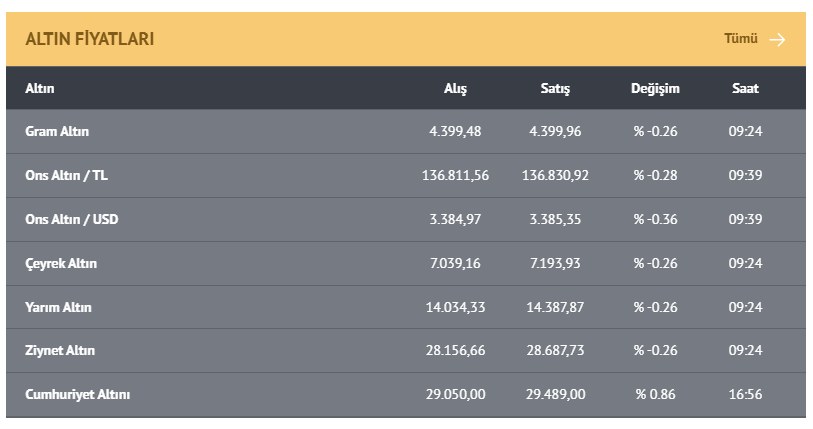Open the Ons Altın / USD row

coord(72,219)
